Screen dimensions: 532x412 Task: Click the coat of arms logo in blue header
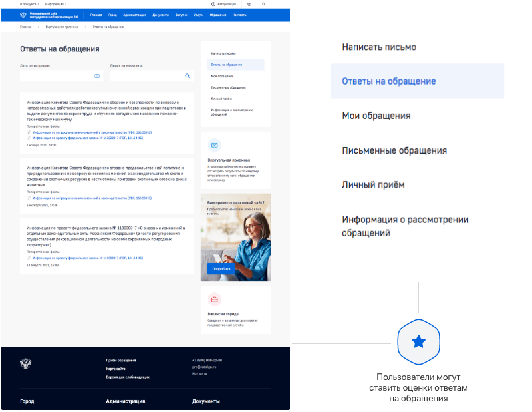point(23,15)
